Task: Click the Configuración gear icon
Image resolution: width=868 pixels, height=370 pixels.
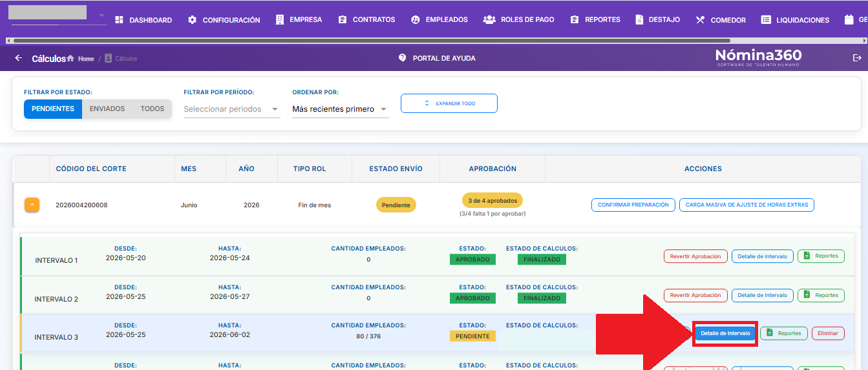Action: point(192,20)
